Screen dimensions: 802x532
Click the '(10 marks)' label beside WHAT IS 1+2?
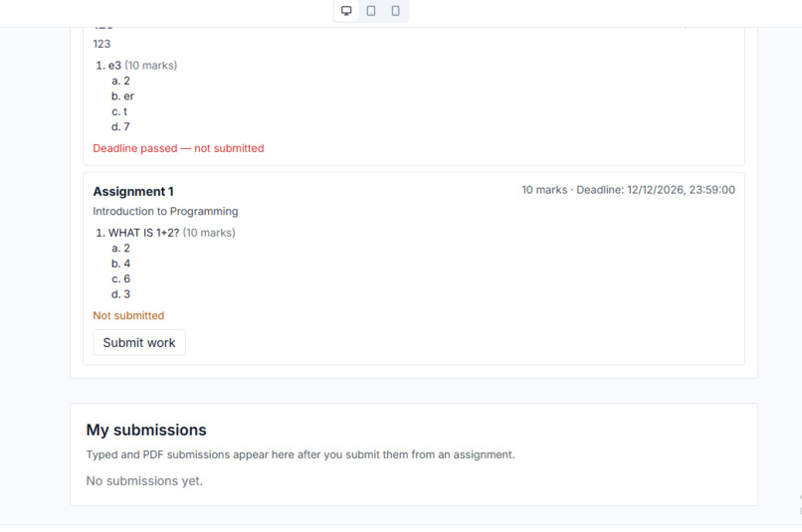[x=209, y=233]
